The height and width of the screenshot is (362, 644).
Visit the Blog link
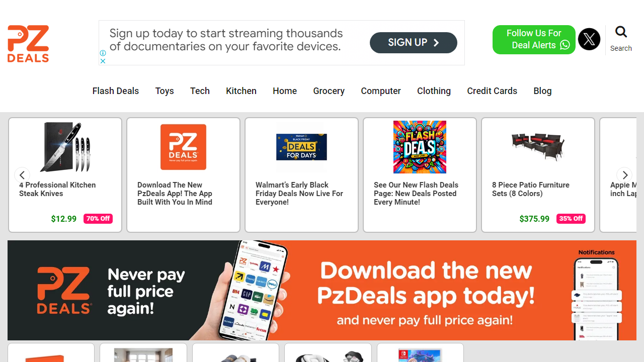click(542, 91)
